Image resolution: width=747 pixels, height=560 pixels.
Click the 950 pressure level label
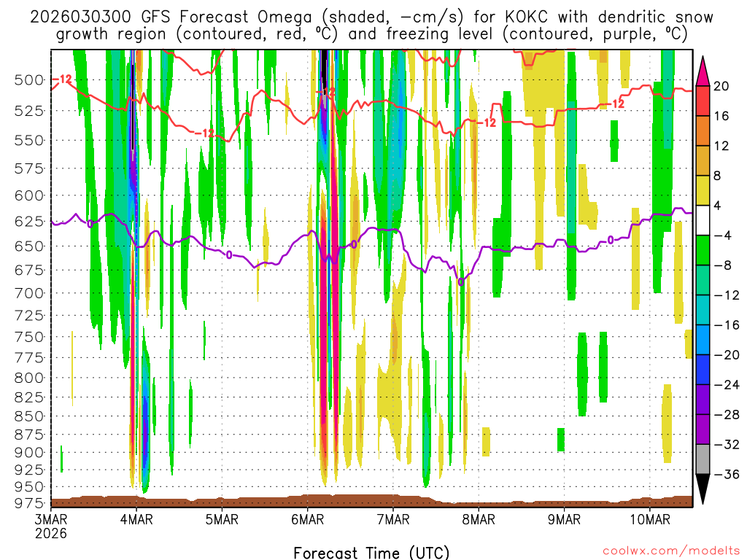29,487
